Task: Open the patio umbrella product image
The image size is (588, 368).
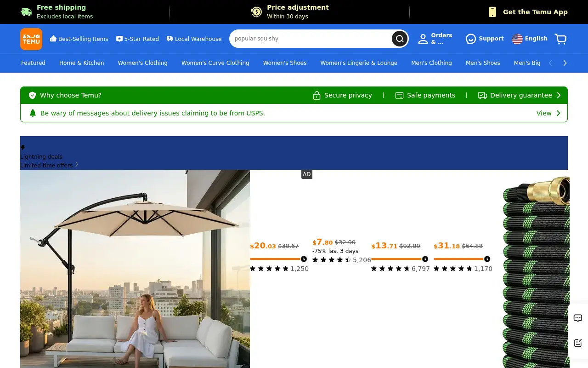Action: [135, 269]
